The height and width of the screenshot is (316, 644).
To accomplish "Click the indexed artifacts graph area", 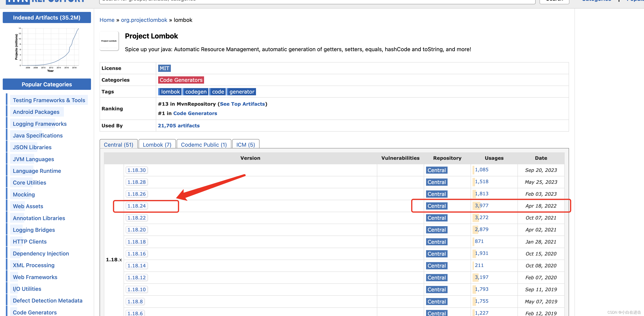I will pos(46,49).
